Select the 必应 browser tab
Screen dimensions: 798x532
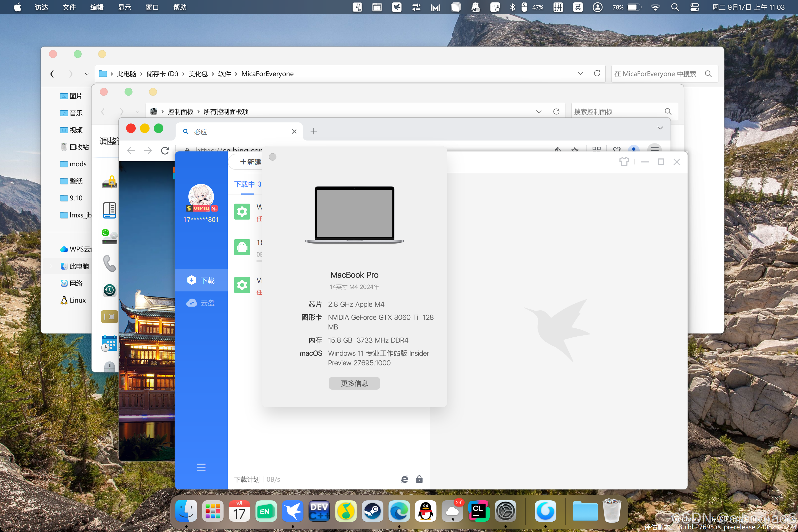(239, 131)
